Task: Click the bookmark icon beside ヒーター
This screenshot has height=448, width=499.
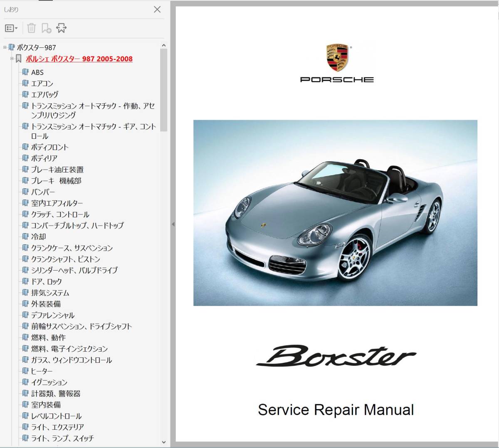Action: click(25, 371)
